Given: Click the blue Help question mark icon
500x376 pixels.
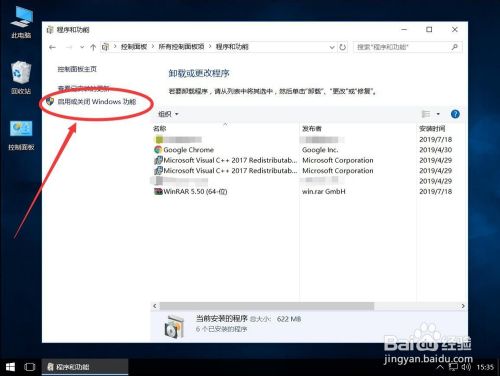Looking at the screenshot, I should (x=455, y=114).
